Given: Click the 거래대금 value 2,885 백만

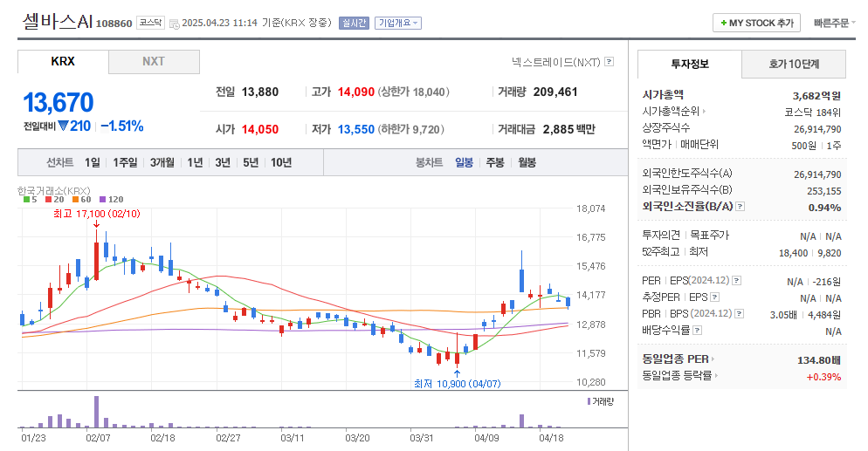Looking at the screenshot, I should 569,129.
